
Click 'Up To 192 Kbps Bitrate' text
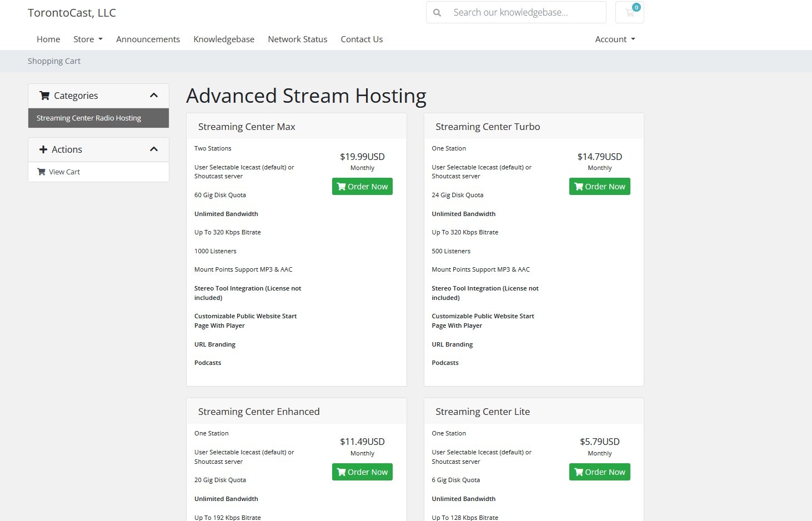(x=228, y=518)
